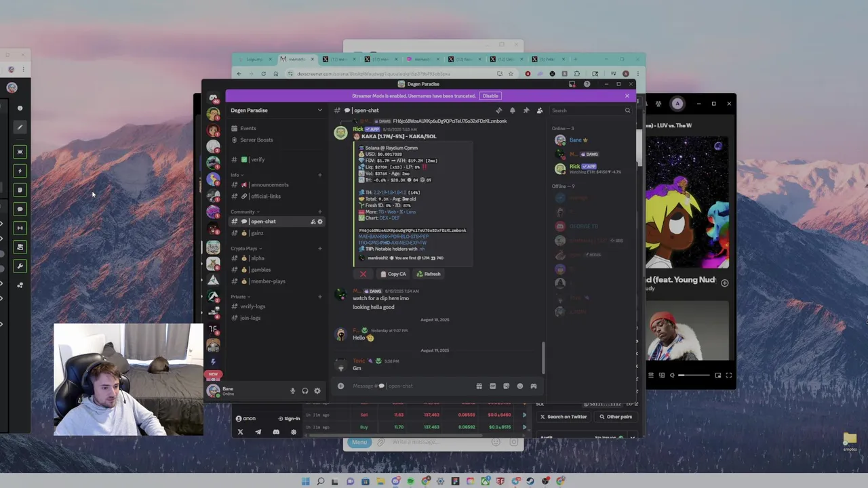This screenshot has height=488, width=868.
Task: Open the member-plays channel
Action: point(276,281)
